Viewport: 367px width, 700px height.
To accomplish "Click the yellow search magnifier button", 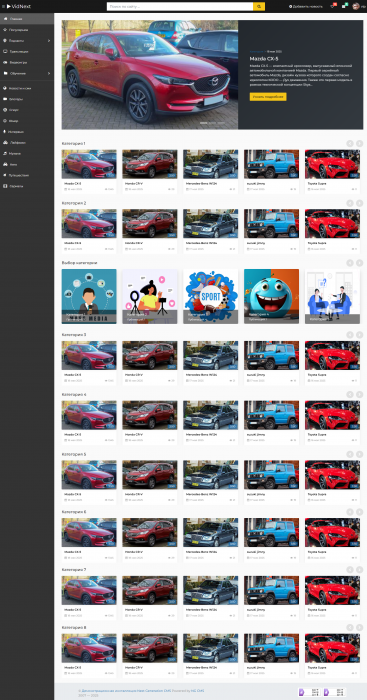I will (259, 7).
